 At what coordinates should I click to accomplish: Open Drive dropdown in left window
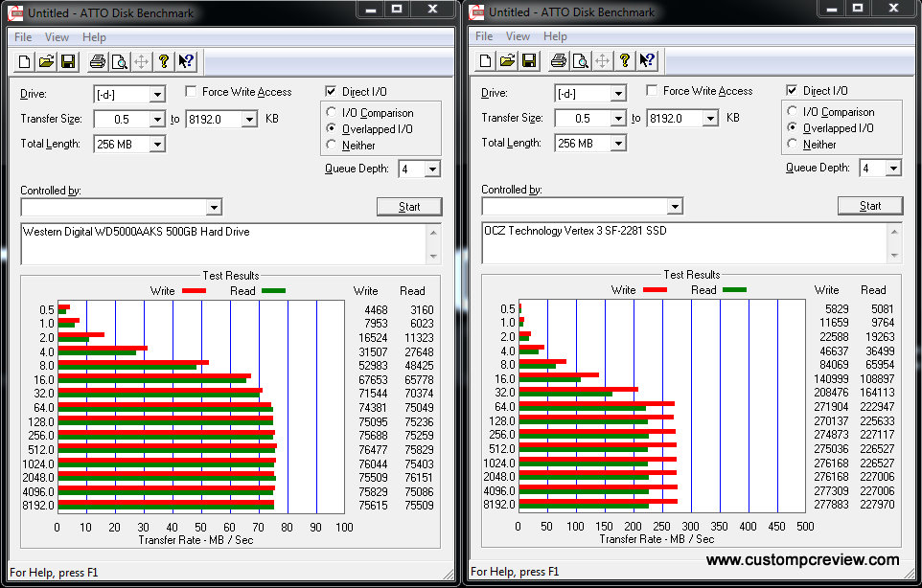[157, 94]
